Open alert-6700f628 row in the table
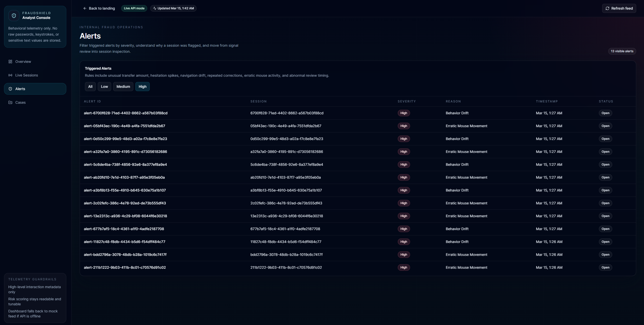 pyautogui.click(x=126, y=113)
